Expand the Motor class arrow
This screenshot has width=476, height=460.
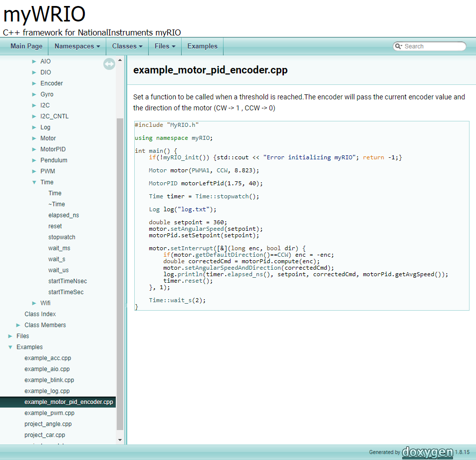click(x=34, y=138)
